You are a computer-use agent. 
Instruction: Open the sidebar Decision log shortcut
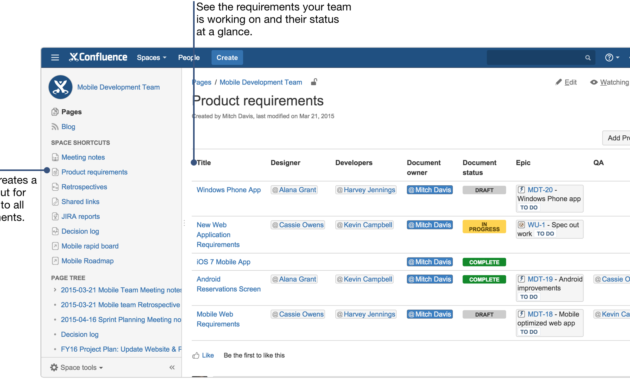[80, 231]
